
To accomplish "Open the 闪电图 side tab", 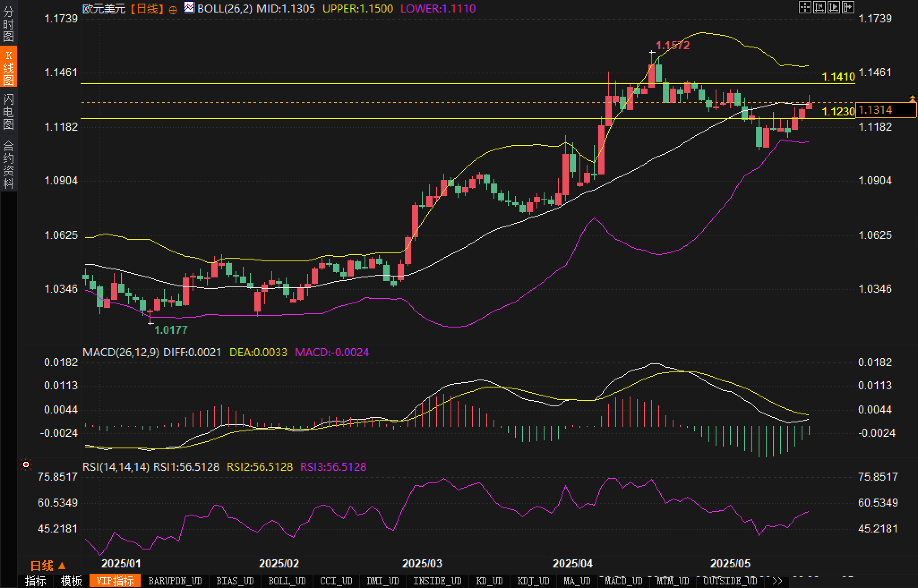I will 8,111.
